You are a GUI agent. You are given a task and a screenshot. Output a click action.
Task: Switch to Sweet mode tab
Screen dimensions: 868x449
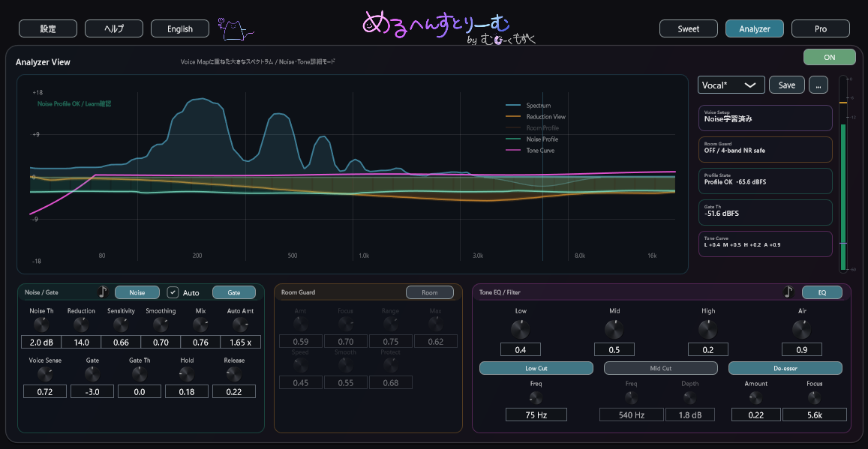coord(689,28)
